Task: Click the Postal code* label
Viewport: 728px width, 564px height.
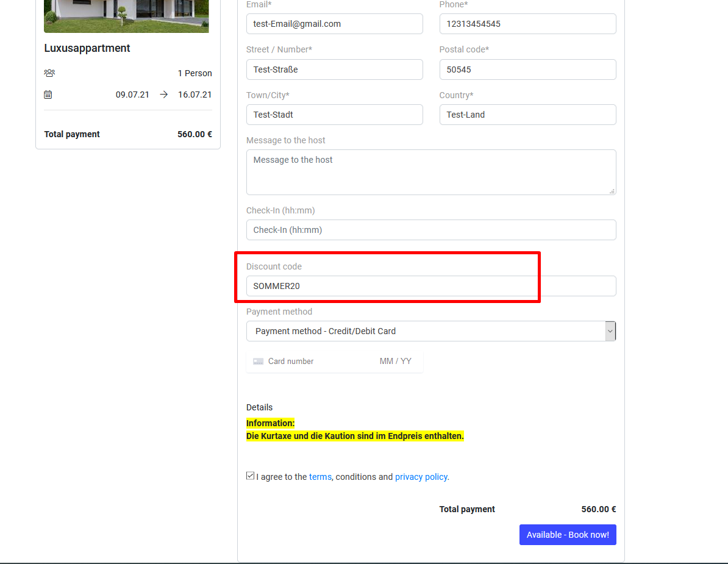Action: click(x=464, y=49)
